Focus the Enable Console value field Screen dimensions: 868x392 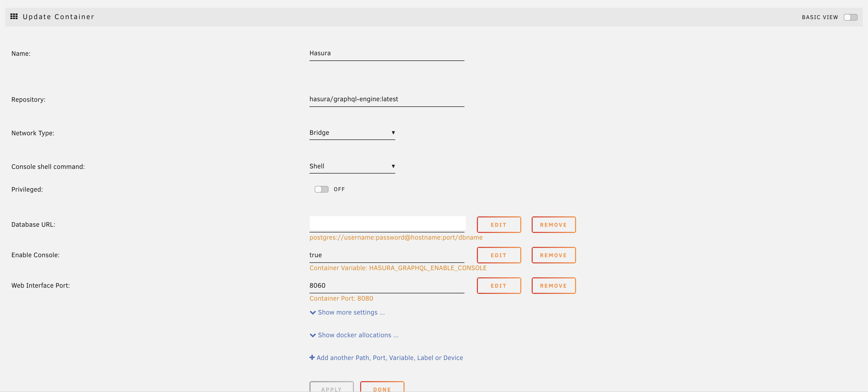[387, 255]
